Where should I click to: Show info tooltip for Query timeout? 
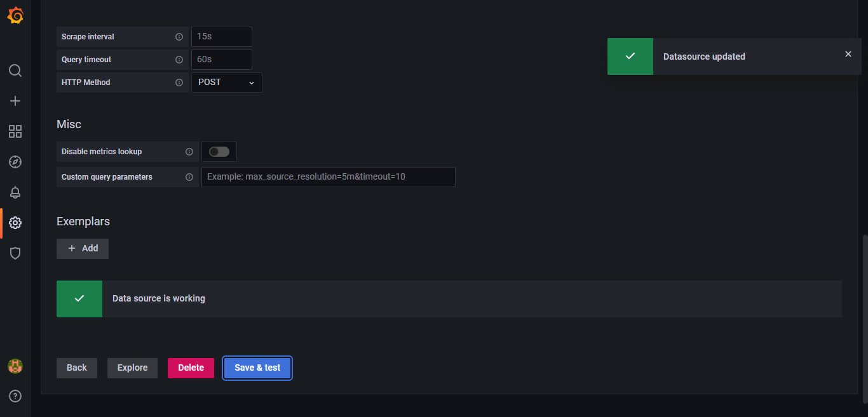179,60
